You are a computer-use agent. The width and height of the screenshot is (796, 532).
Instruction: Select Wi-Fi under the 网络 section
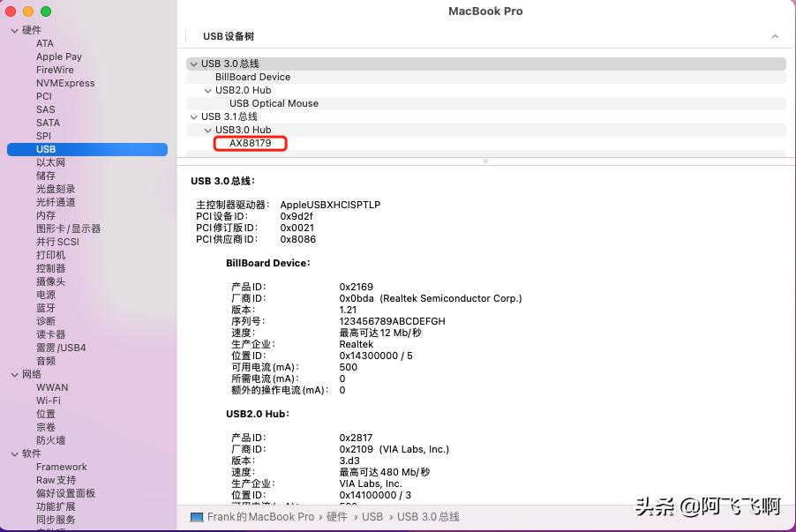(x=49, y=401)
